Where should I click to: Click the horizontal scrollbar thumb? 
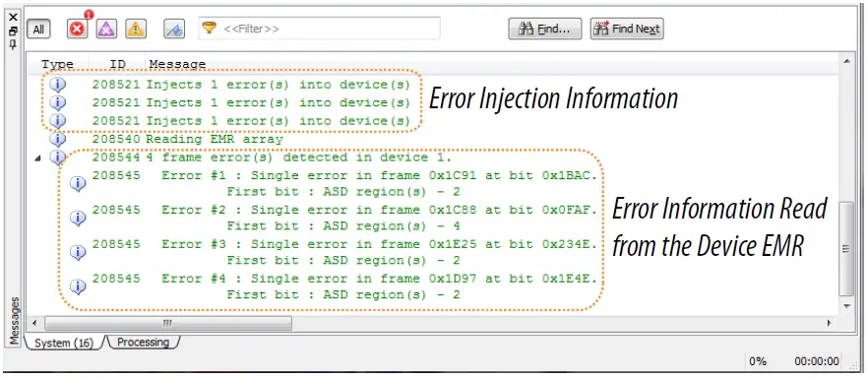(168, 323)
